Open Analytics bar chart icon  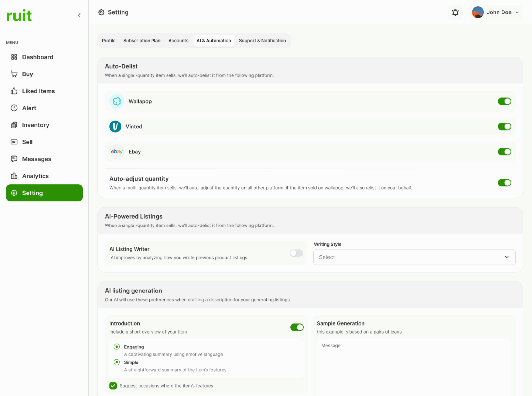click(x=14, y=176)
